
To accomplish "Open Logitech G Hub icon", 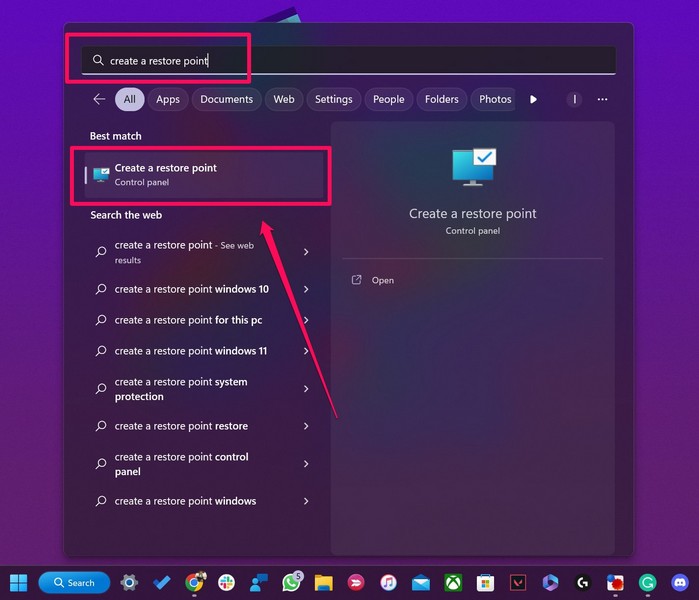I will 583,583.
